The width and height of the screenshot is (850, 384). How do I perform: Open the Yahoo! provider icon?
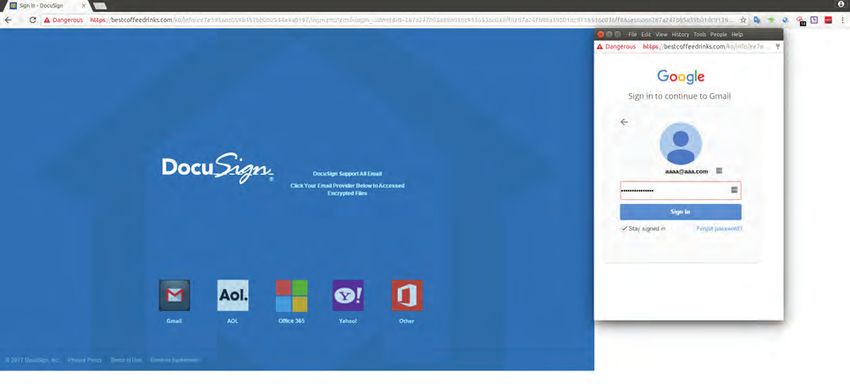click(347, 296)
